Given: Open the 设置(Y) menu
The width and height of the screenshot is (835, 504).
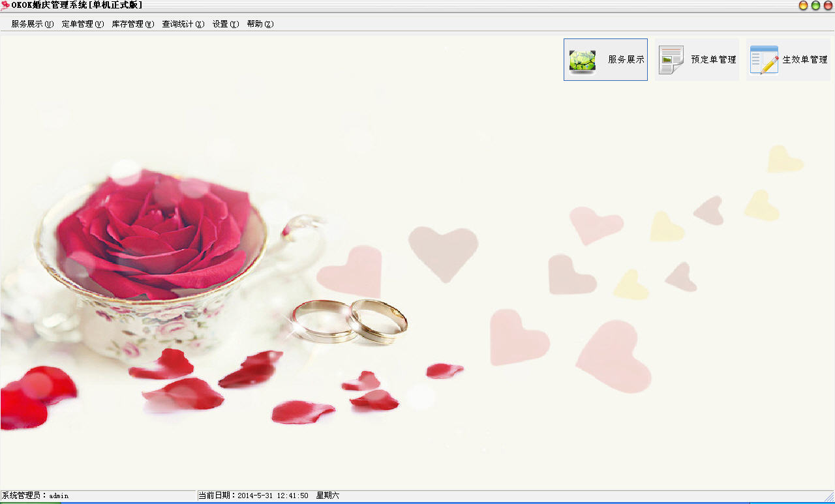Looking at the screenshot, I should pos(226,24).
